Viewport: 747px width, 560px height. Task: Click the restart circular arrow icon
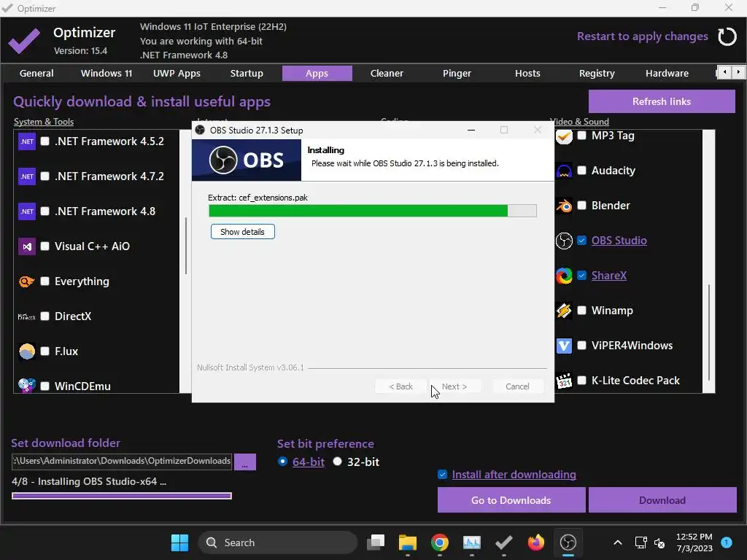(x=727, y=36)
